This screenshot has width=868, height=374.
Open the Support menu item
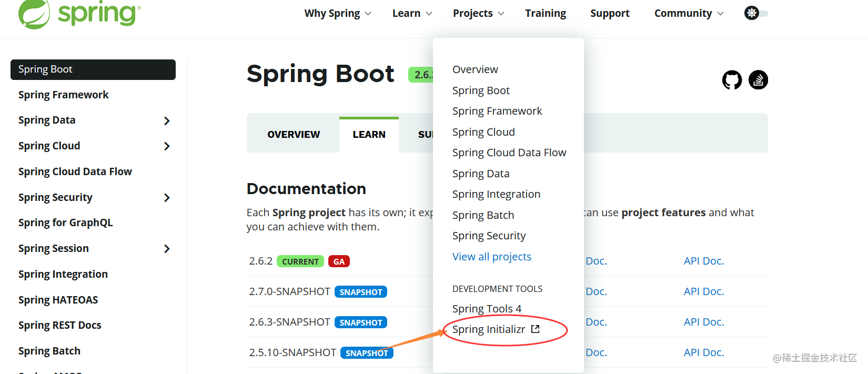(610, 13)
